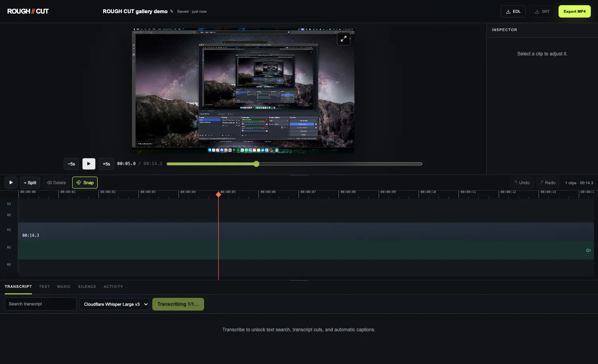Play from the timeline toolbar
Image resolution: width=598 pixels, height=364 pixels.
(x=11, y=183)
